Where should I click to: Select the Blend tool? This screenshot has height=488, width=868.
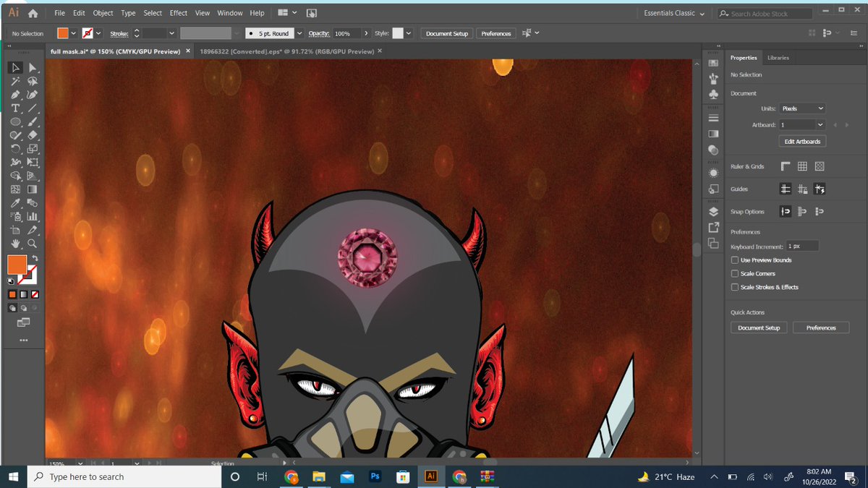[33, 203]
